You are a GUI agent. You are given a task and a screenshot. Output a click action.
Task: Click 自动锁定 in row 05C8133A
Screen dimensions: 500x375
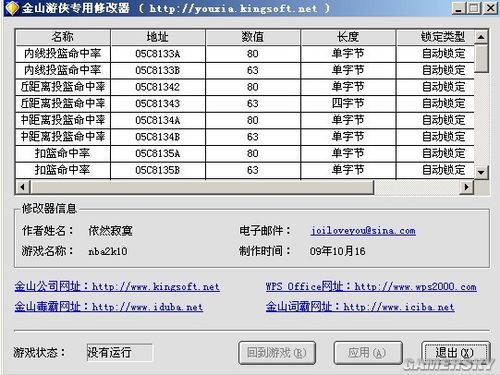(436, 54)
